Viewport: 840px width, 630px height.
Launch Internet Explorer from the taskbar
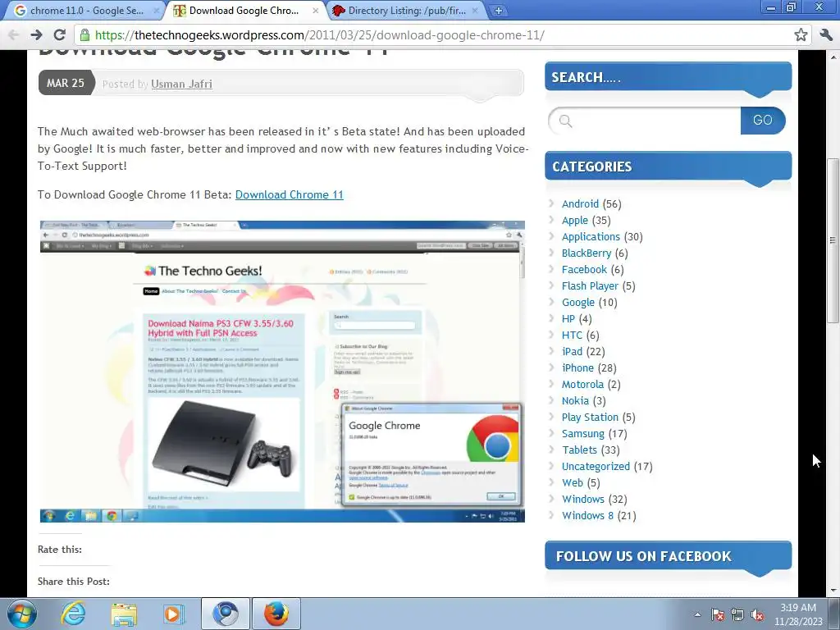(73, 614)
